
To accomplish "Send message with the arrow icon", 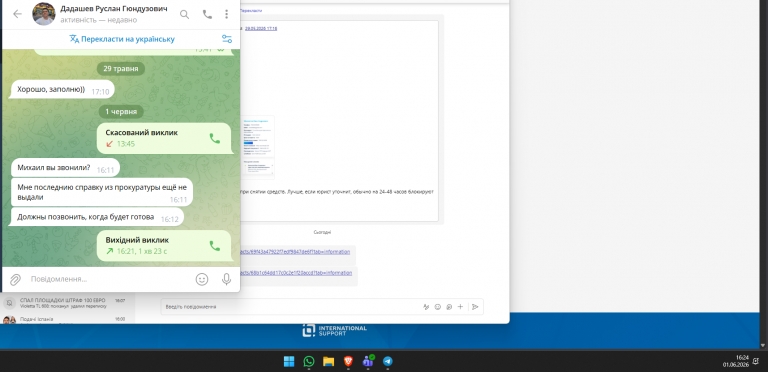I will [475, 307].
